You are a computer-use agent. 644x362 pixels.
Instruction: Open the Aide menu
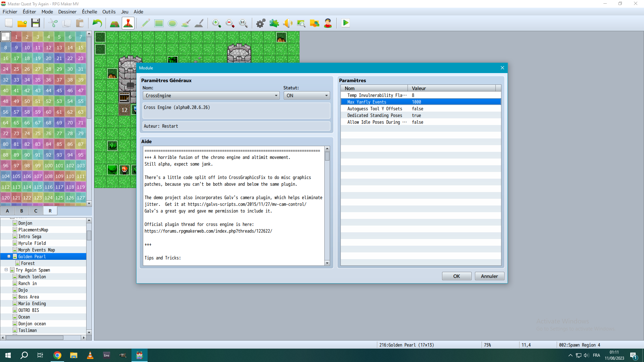139,12
